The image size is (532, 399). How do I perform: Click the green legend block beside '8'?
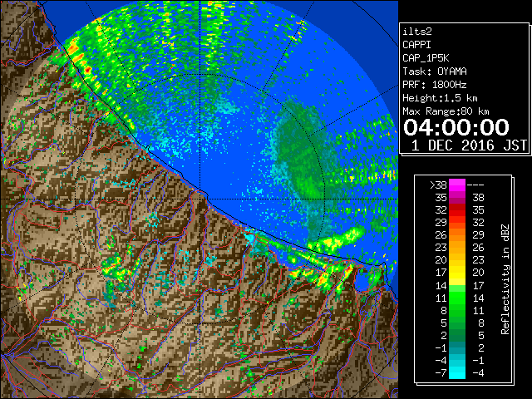(457, 310)
